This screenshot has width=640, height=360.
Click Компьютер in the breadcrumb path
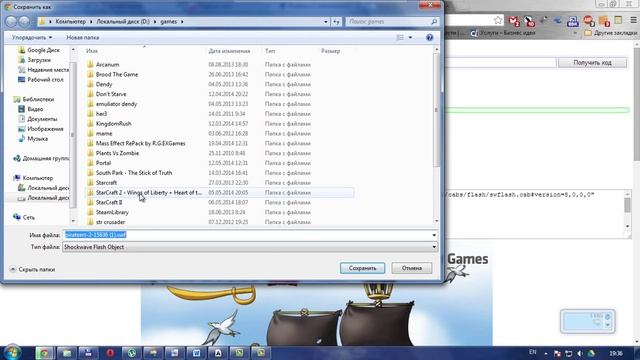click(71, 22)
